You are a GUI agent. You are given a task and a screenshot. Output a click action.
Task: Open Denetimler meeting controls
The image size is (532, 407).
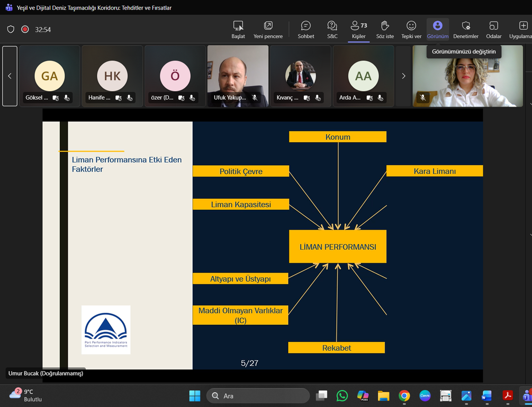[x=466, y=29]
